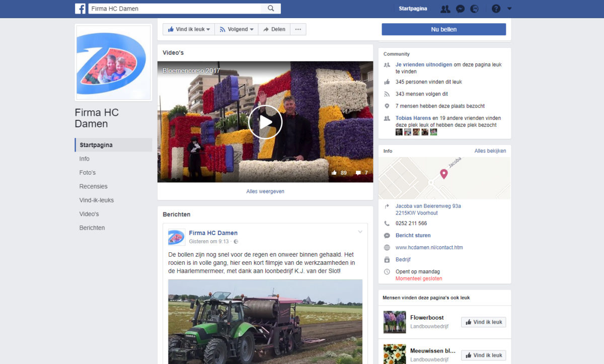The width and height of the screenshot is (604, 364).
Task: Open Vind-ik-leuks in the left sidebar
Action: pos(97,200)
